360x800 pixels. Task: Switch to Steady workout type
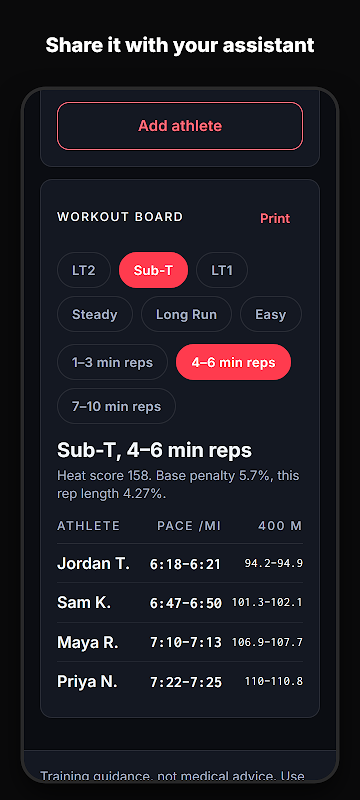point(95,314)
